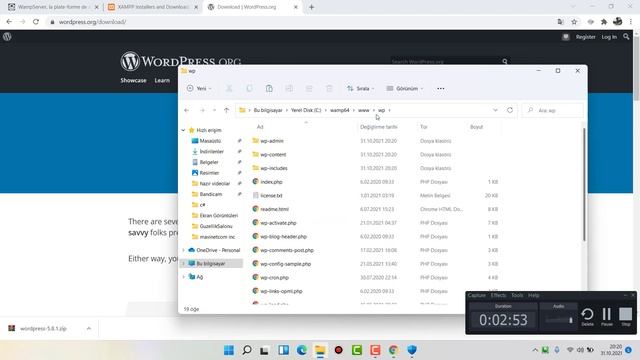Image resolution: width=640 pixels, height=360 pixels.
Task: Open a new Chrome tab
Action: [x=311, y=7]
